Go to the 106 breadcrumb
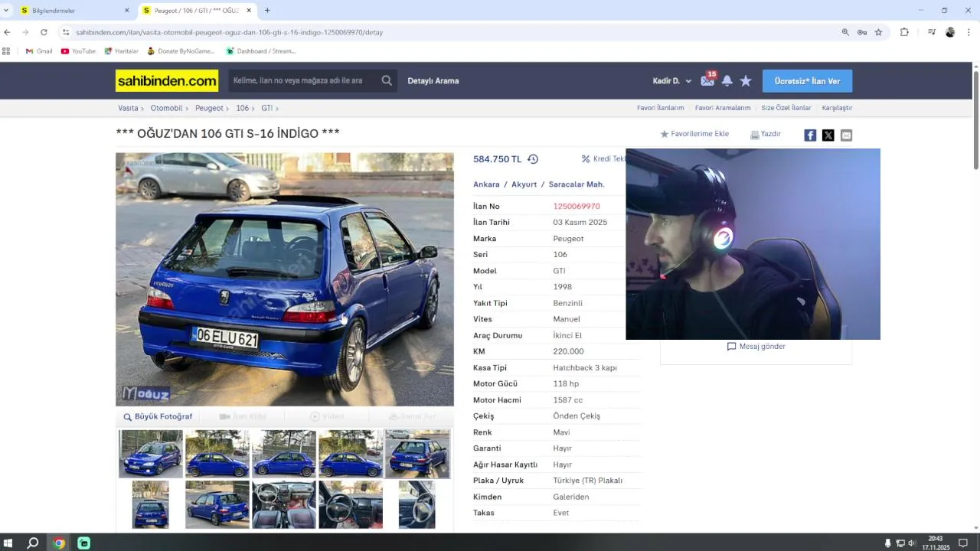Viewport: 980px width, 551px height. pyautogui.click(x=242, y=108)
